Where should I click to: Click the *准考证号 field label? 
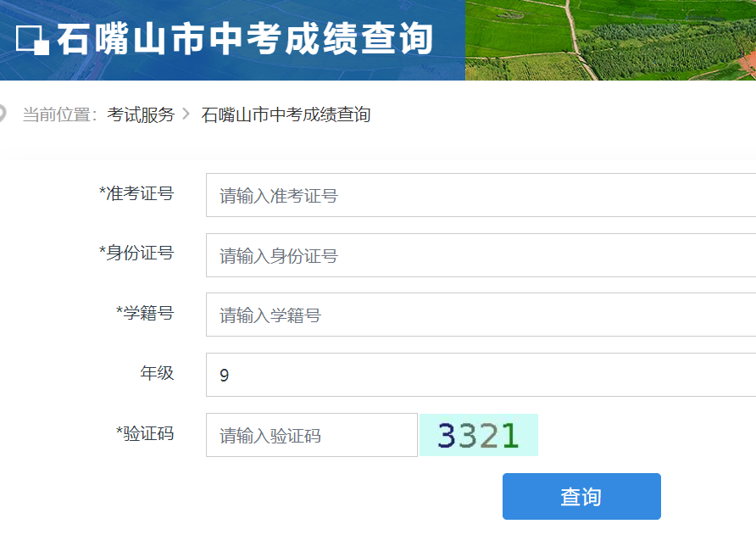click(136, 193)
